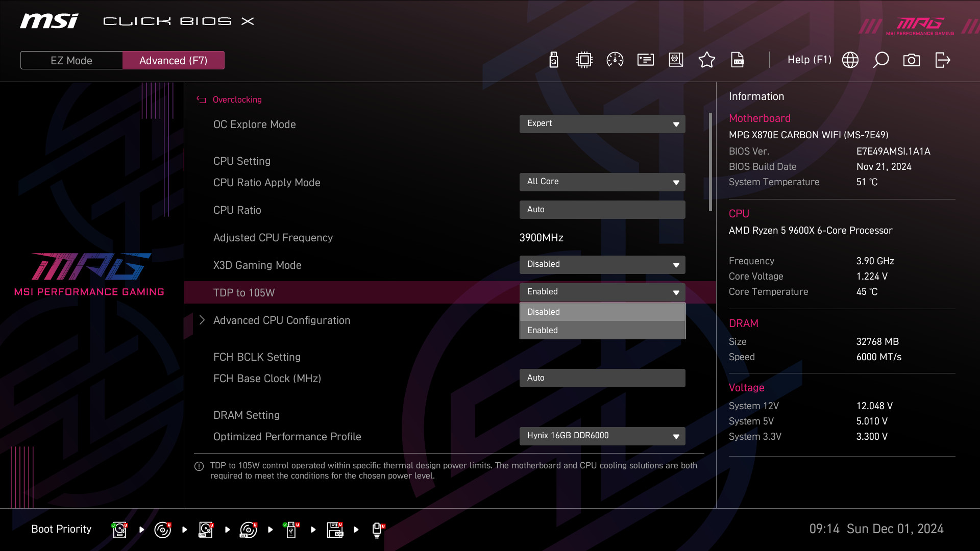This screenshot has width=980, height=551.
Task: Select the FCH Base Clock (MHz) label
Action: click(267, 379)
